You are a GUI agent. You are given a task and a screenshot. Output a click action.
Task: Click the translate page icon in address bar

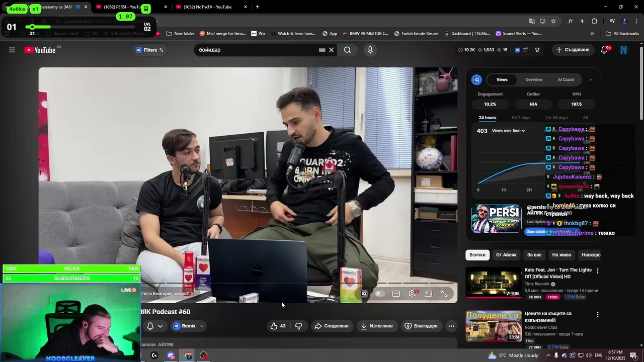tap(532, 21)
